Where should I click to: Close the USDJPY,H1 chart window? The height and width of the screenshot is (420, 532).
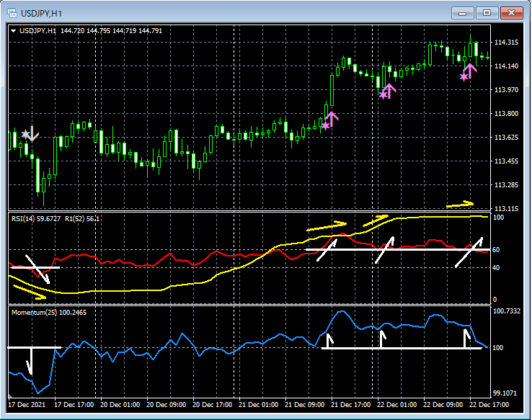pos(511,13)
